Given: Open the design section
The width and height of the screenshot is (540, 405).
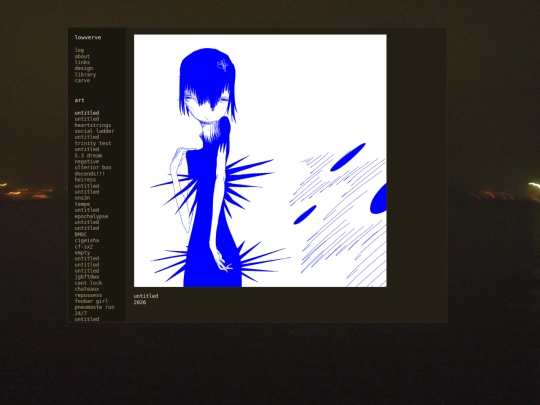Looking at the screenshot, I should tap(84, 68).
